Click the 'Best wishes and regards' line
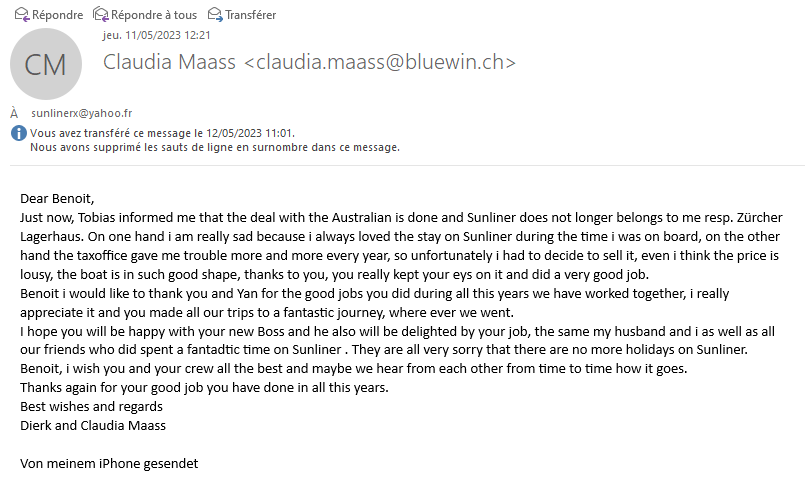 click(91, 406)
